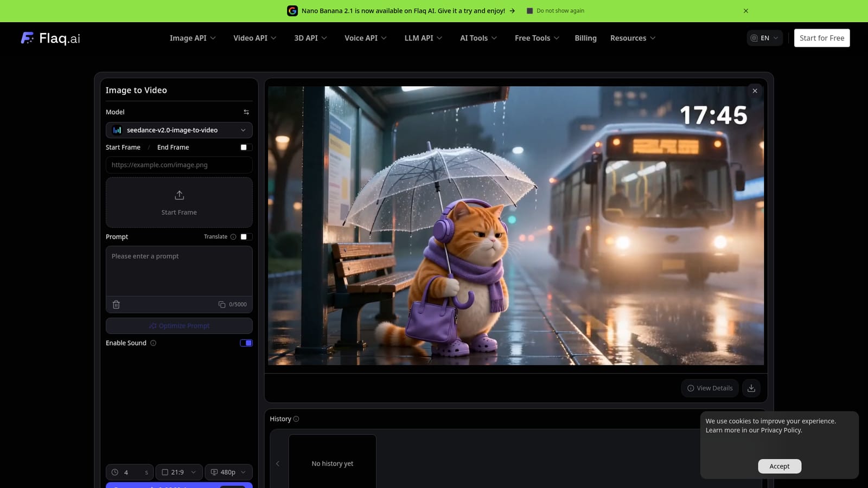Viewport: 868px width, 488px height.
Task: Download the video with the download icon
Action: click(x=751, y=388)
